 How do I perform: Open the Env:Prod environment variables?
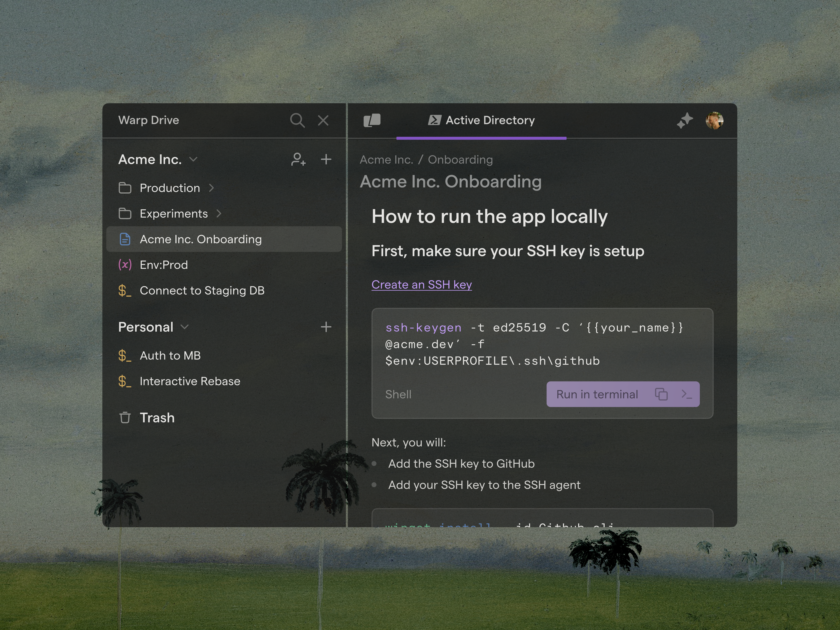(163, 265)
